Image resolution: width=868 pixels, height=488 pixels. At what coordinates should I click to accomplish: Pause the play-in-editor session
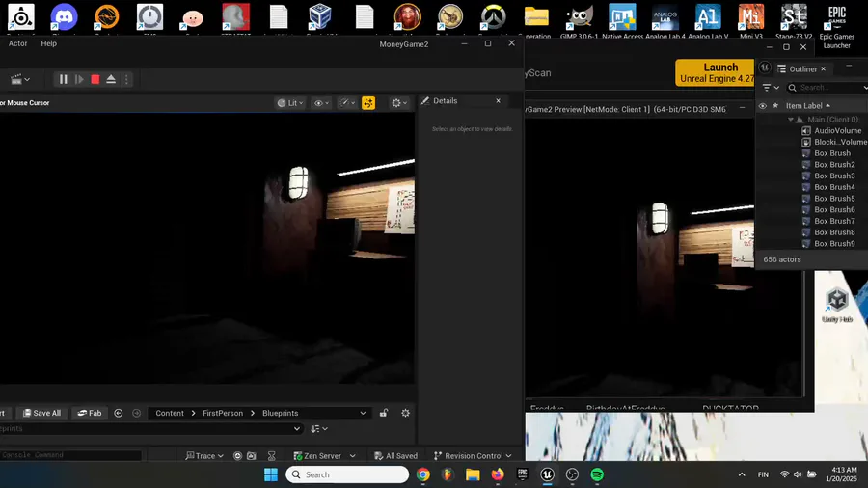coord(63,80)
